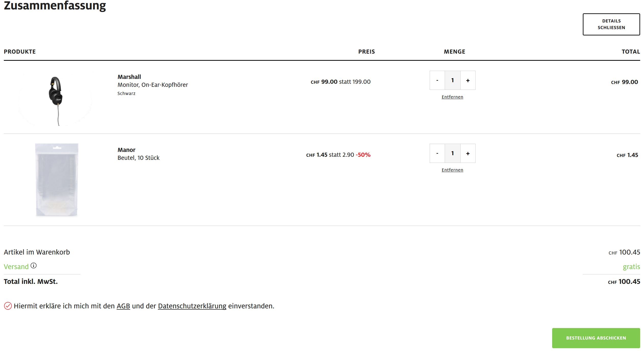The width and height of the screenshot is (644, 351).
Task: Click the Marshall headphones product image
Action: 56,98
